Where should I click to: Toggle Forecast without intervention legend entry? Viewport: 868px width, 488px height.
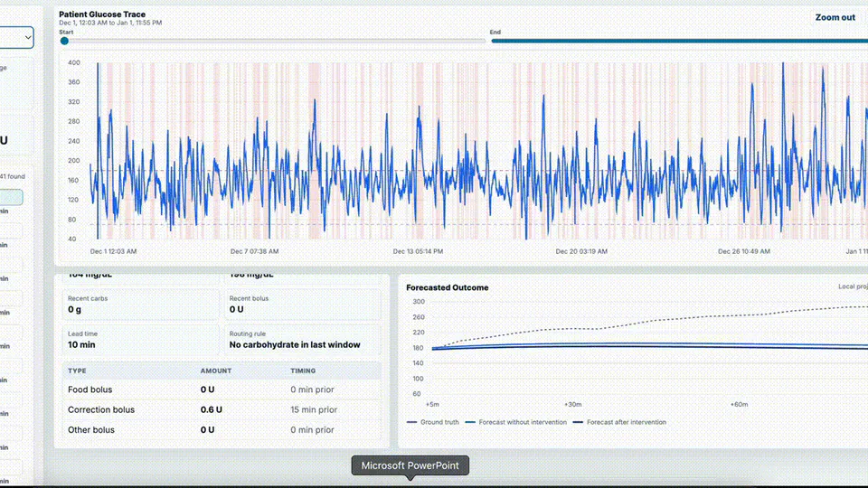pos(516,422)
